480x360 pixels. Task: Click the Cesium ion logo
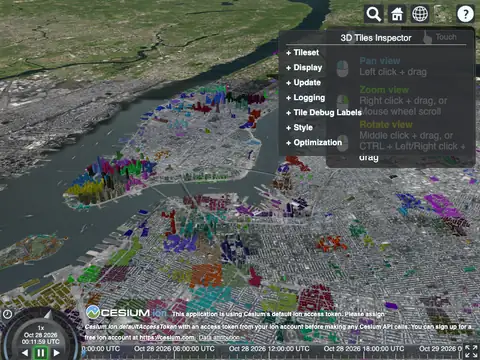point(127,312)
